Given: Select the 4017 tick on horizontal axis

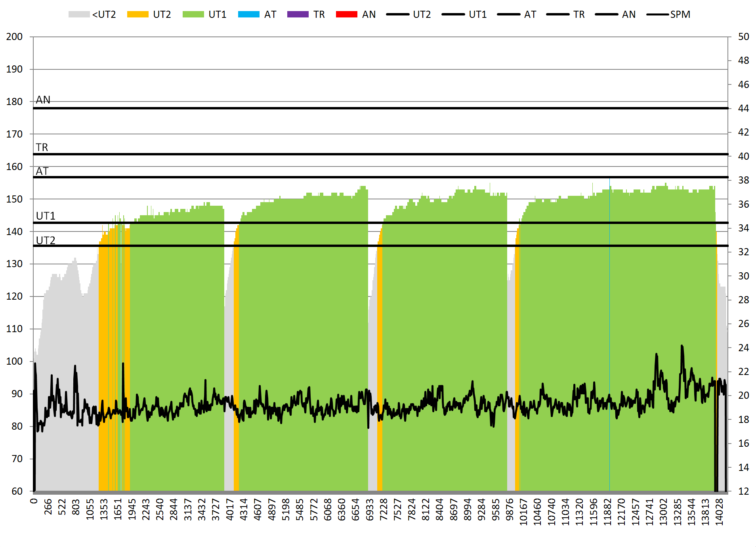Looking at the screenshot, I should [230, 509].
